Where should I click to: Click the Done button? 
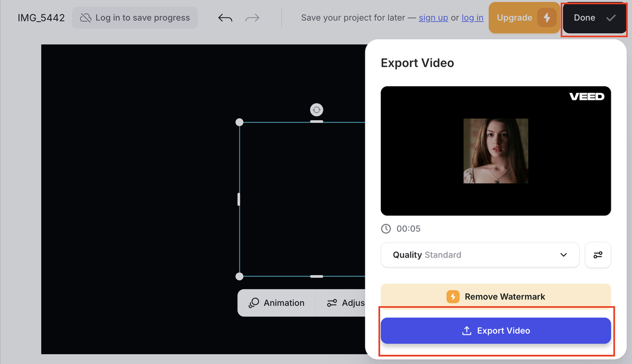tap(594, 18)
